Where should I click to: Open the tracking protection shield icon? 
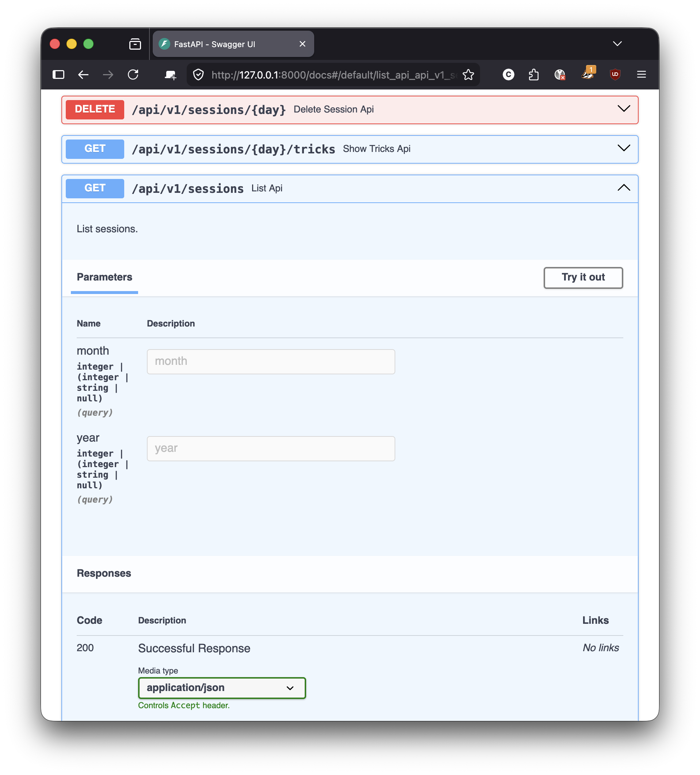point(198,75)
